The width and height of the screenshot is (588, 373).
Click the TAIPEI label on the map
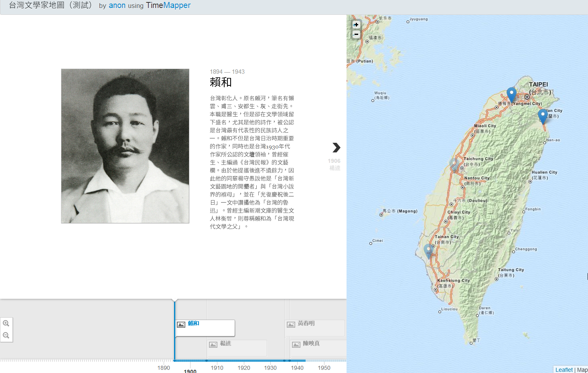pos(538,85)
